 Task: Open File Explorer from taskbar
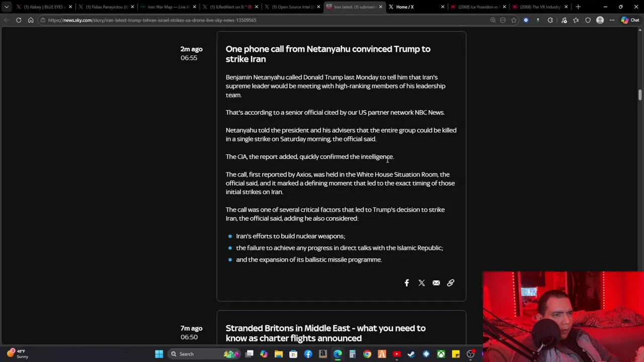click(278, 354)
